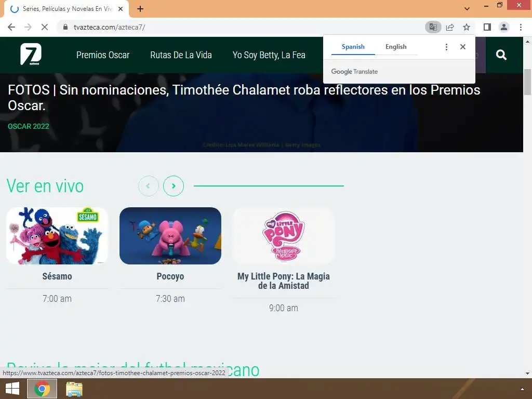Share this page using the share icon
Image resolution: width=532 pixels, height=399 pixels.
[450, 27]
